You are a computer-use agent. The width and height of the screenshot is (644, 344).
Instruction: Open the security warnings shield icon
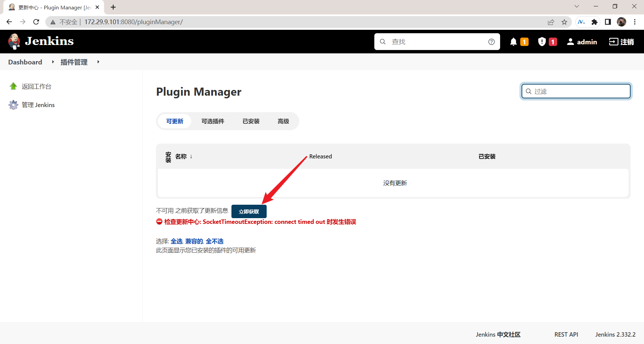click(542, 42)
